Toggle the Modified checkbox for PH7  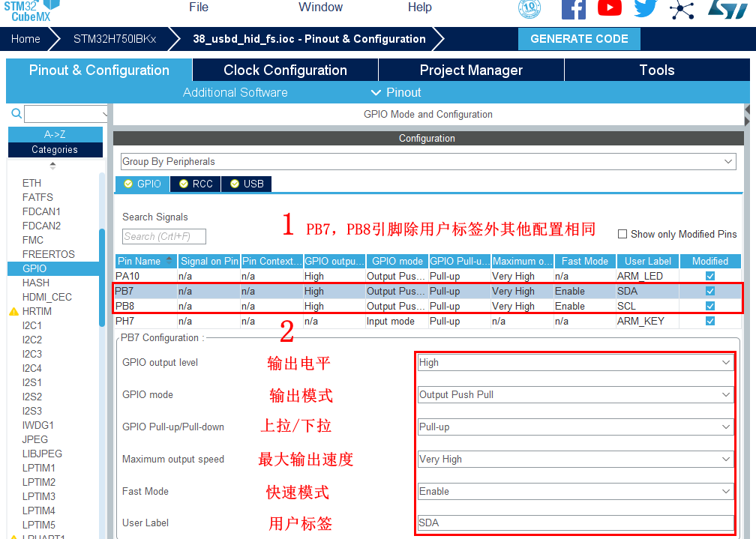point(710,321)
